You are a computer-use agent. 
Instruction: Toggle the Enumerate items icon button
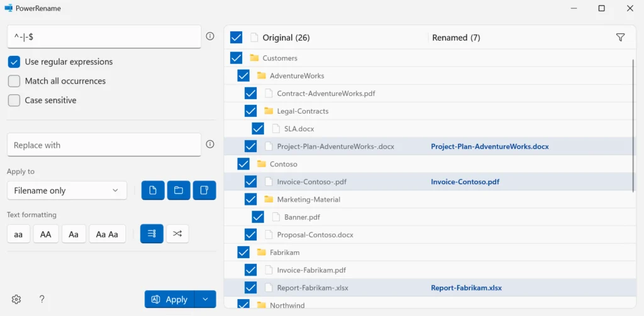tap(152, 234)
